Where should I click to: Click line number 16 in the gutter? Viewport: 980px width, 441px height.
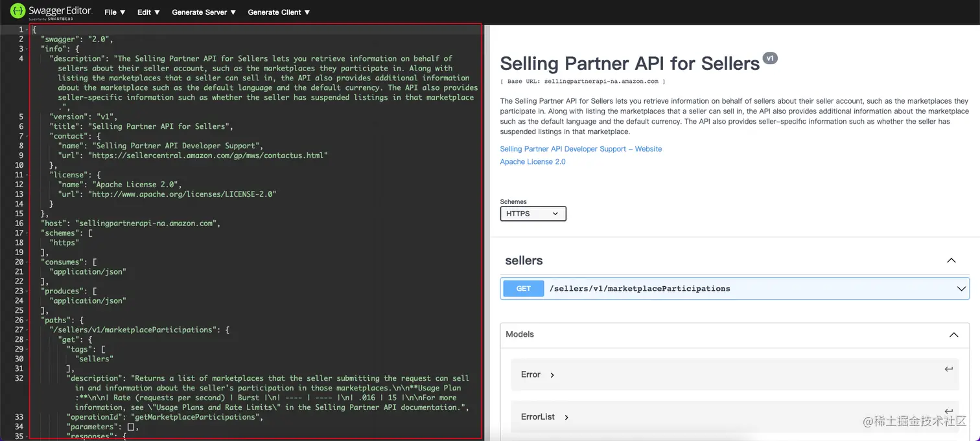click(19, 224)
